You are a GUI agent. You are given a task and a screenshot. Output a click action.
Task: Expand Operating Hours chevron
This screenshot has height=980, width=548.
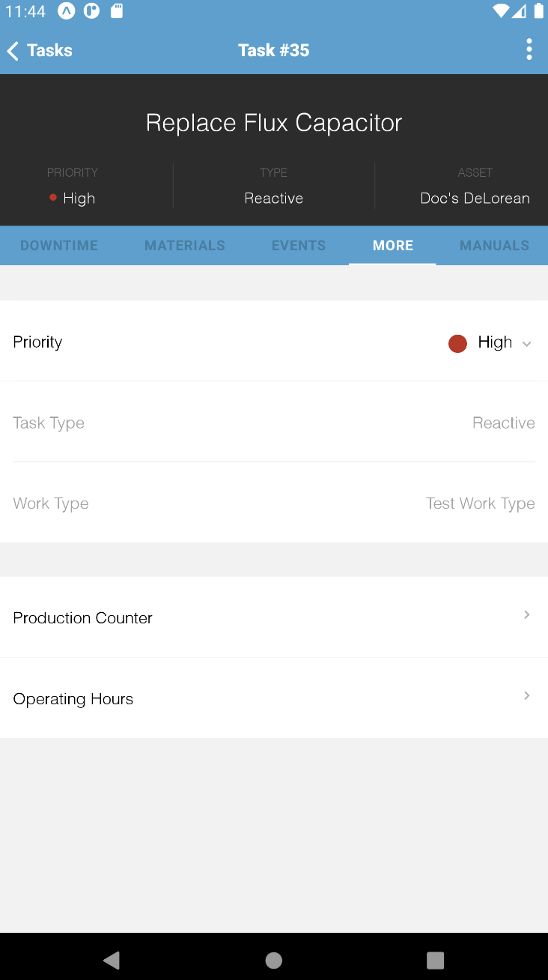pyautogui.click(x=526, y=696)
